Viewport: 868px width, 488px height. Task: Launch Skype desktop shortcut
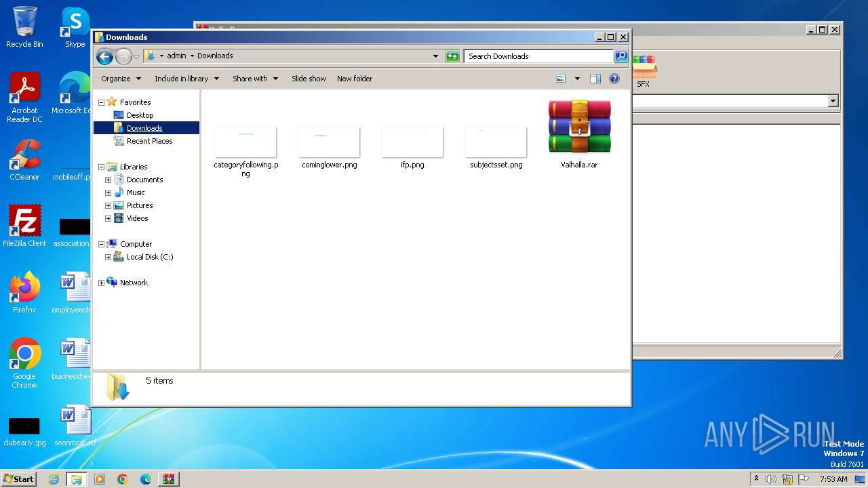[x=75, y=27]
